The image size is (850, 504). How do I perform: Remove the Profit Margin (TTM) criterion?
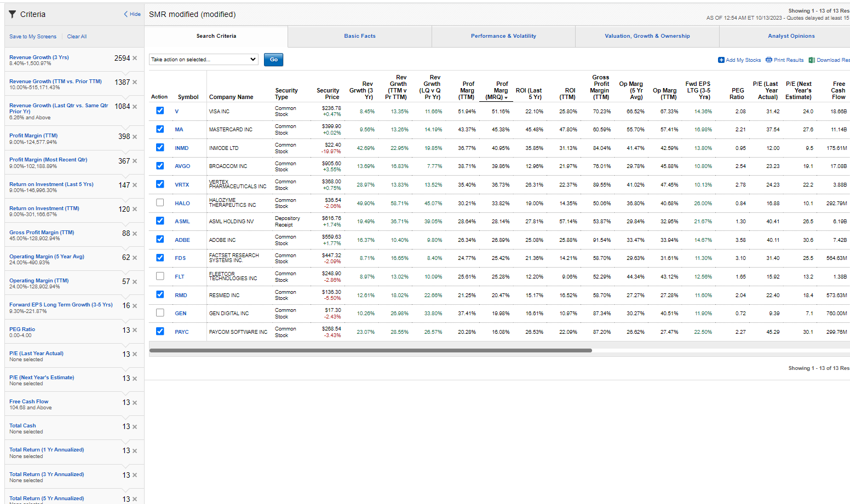coord(135,137)
